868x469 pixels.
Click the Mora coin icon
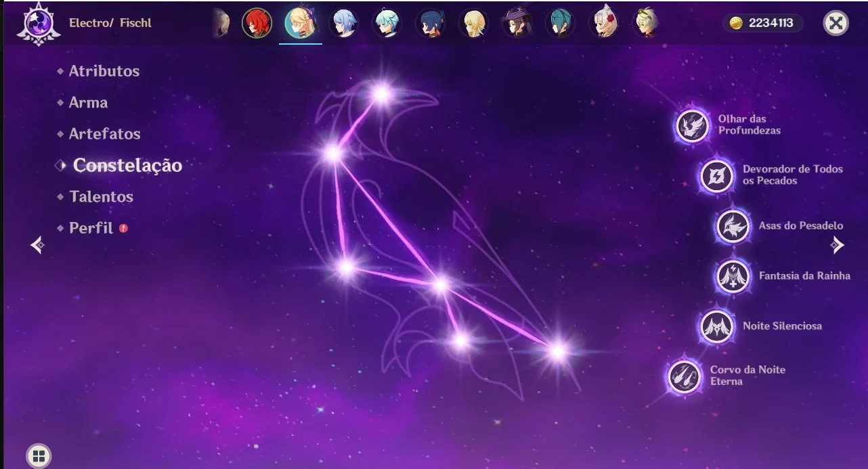[x=737, y=23]
